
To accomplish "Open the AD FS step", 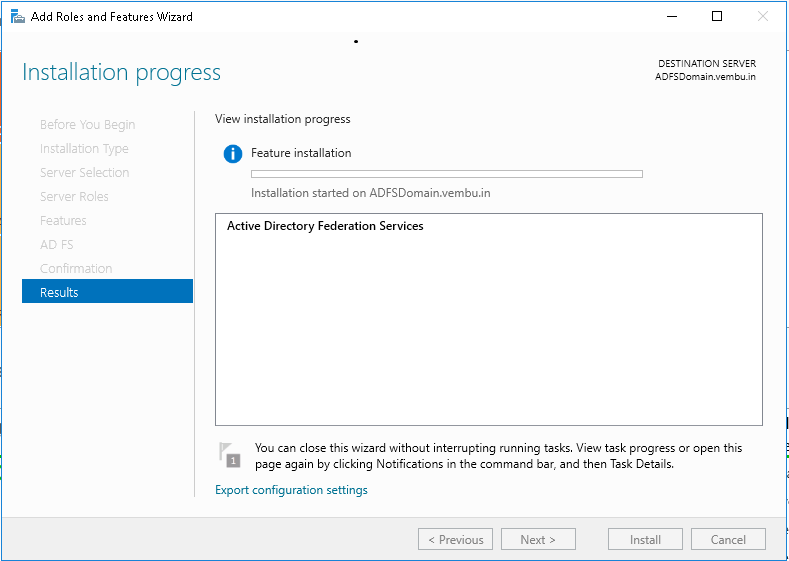I will [56, 245].
